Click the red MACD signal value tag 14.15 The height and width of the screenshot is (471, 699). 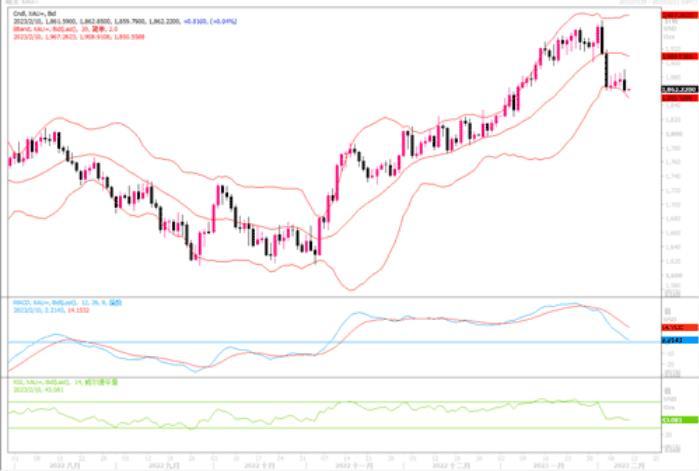[x=678, y=327]
